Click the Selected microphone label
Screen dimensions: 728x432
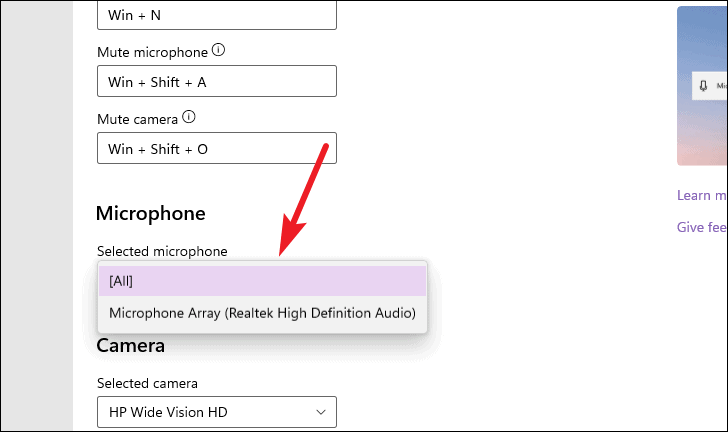pyautogui.click(x=162, y=251)
